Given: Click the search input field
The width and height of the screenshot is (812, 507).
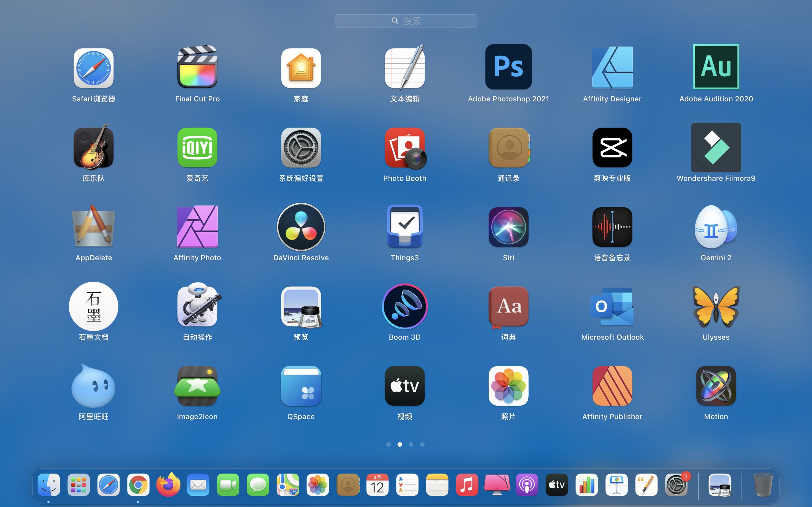Looking at the screenshot, I should pyautogui.click(x=406, y=21).
